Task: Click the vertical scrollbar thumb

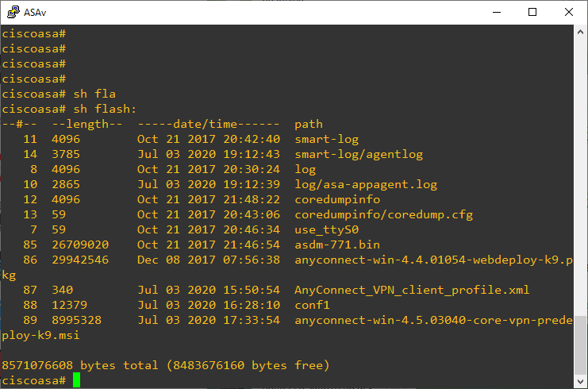Action: point(581,345)
